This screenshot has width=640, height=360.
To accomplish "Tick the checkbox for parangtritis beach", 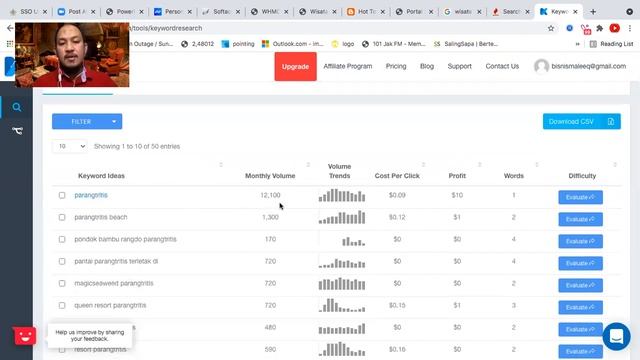I will coord(62,217).
